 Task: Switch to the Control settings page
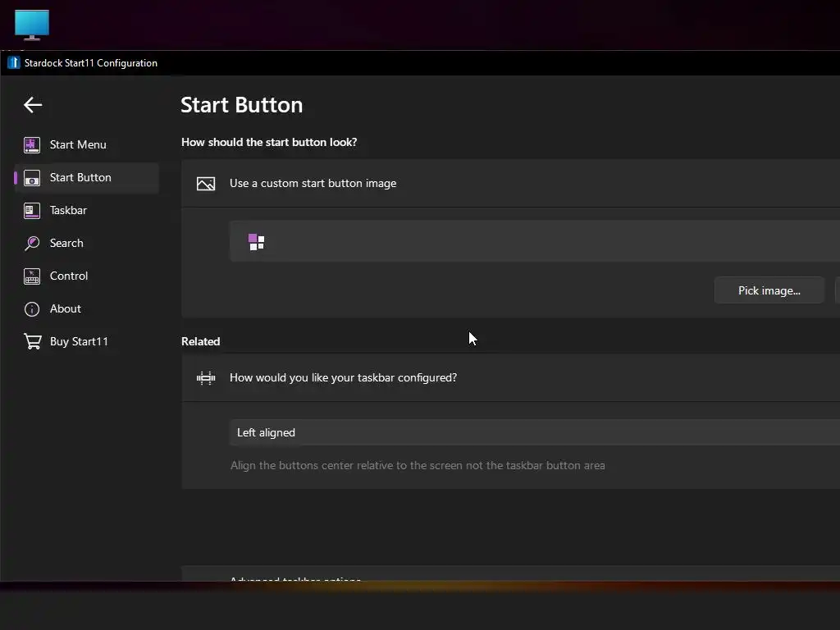click(86, 276)
